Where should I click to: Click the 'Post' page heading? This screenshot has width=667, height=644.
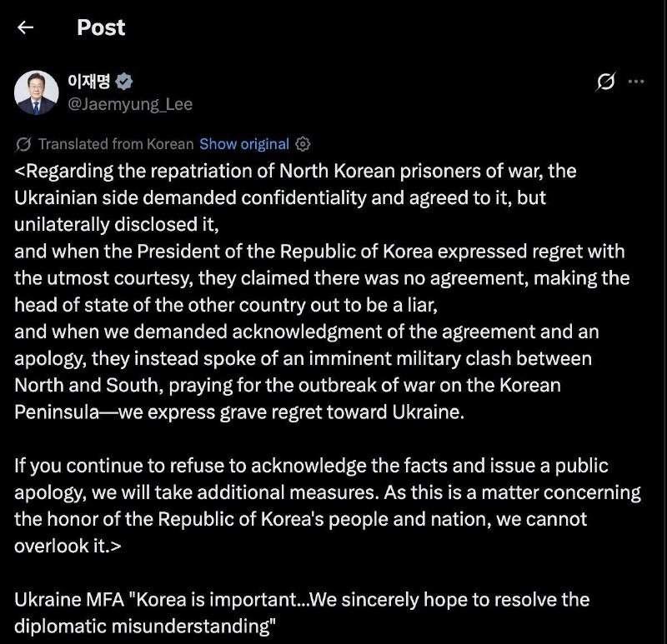[x=101, y=27]
